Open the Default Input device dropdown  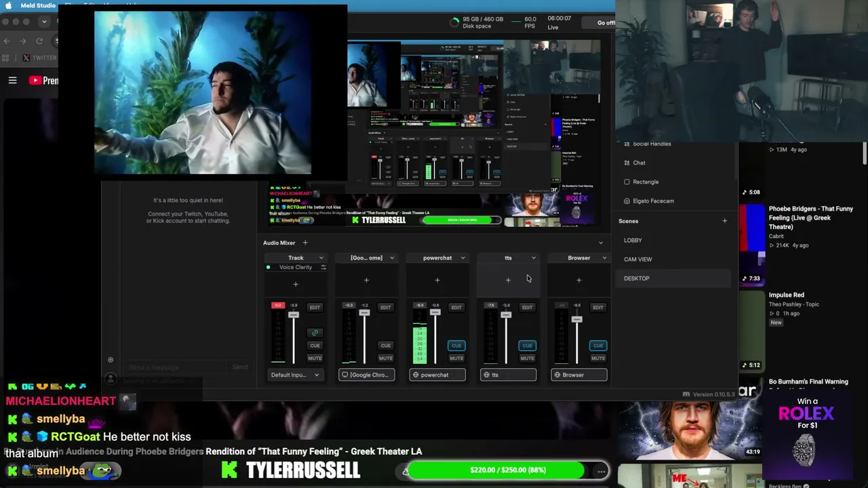(295, 375)
